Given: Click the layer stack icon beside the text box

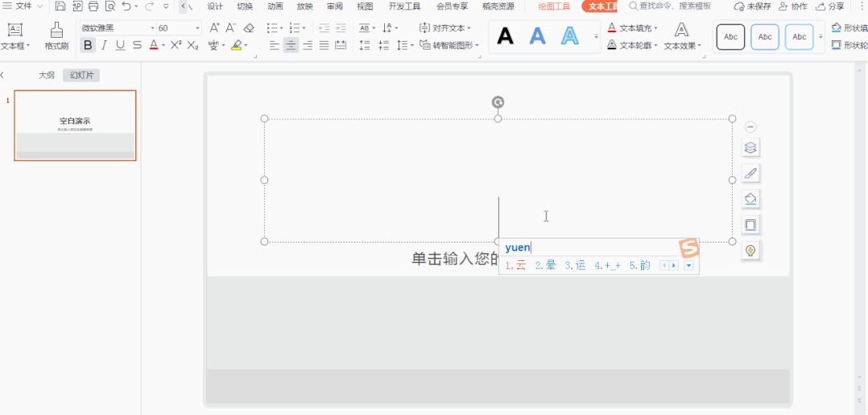Looking at the screenshot, I should click(750, 147).
